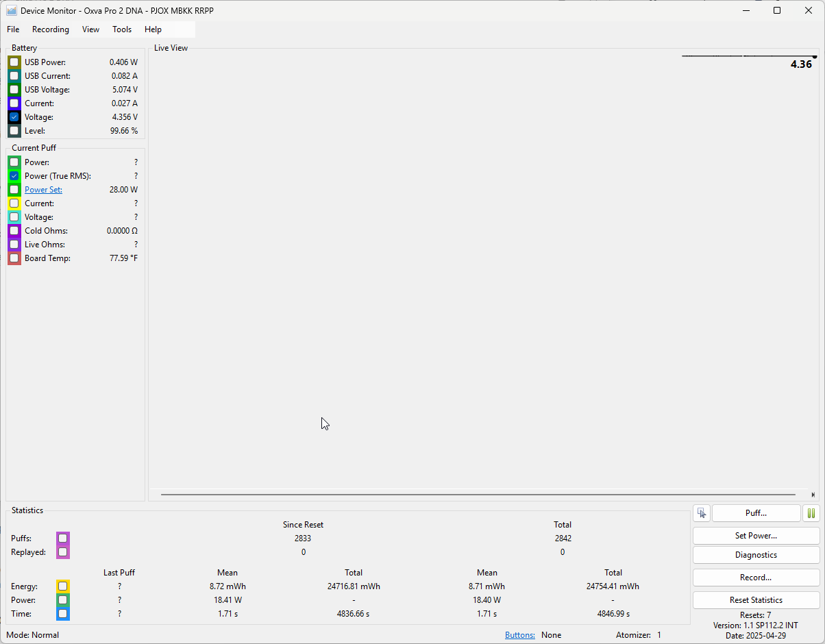Uncheck the battery Voltage checkbox
Image resolution: width=825 pixels, height=644 pixels.
14,117
